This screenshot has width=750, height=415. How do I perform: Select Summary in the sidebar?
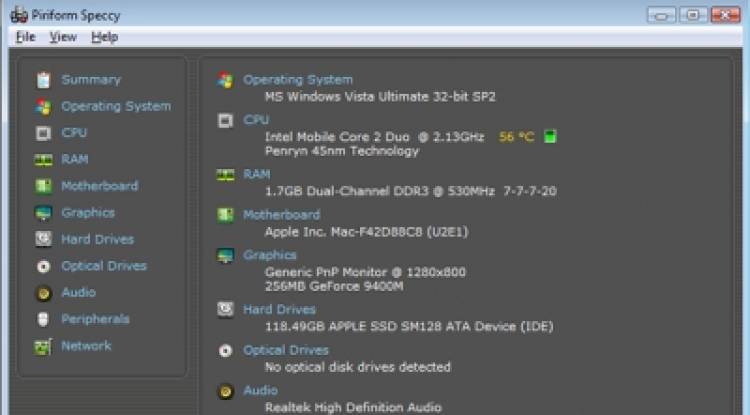[x=91, y=79]
